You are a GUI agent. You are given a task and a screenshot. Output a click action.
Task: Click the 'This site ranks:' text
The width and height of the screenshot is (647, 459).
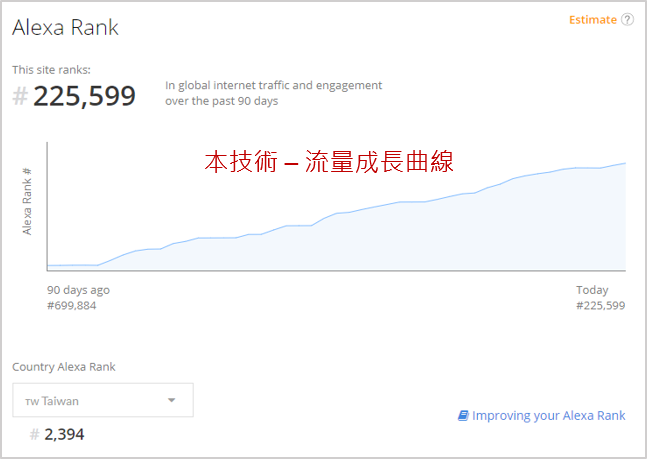coord(51,70)
